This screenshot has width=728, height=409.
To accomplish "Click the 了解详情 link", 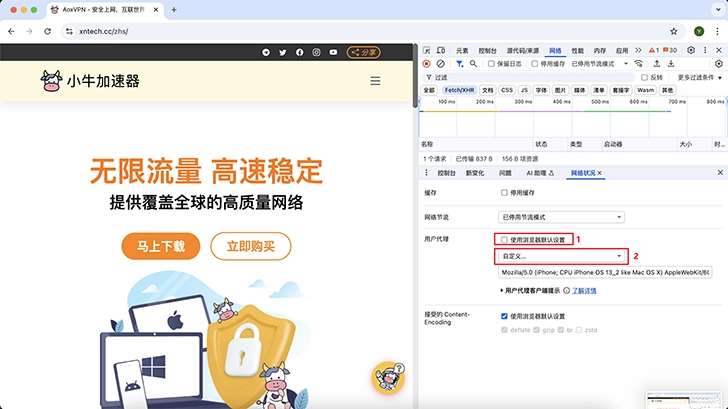I will [584, 290].
